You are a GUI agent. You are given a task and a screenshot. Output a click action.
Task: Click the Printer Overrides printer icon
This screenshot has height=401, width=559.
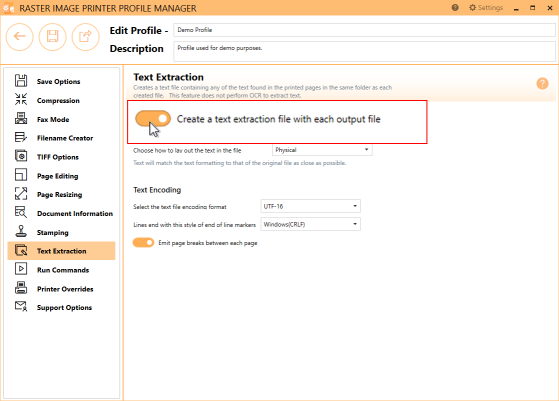[21, 287]
